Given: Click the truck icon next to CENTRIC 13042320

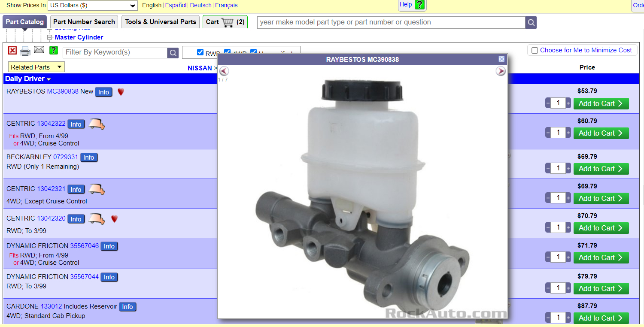Looking at the screenshot, I should tap(97, 219).
